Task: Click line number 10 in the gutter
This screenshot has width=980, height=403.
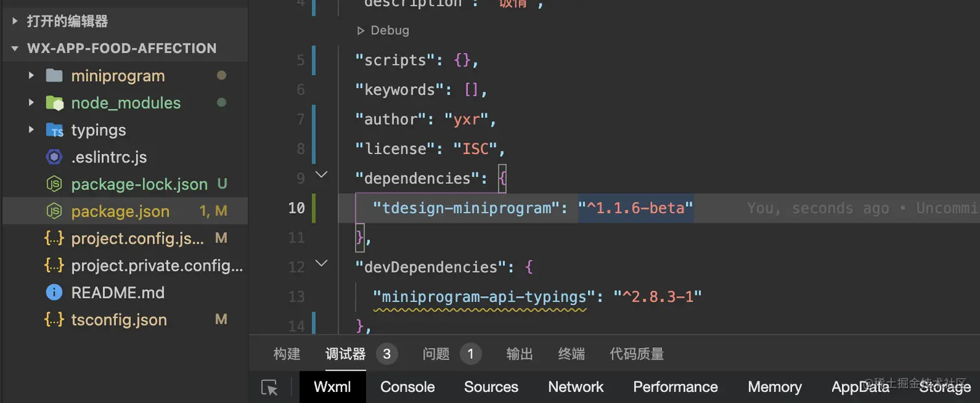Action: (x=296, y=208)
